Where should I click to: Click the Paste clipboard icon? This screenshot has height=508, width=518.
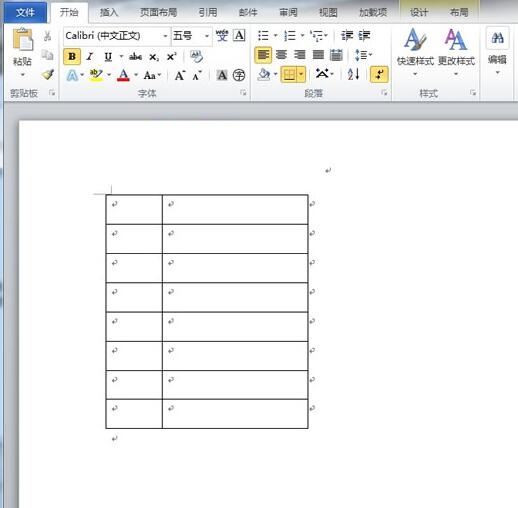23,40
